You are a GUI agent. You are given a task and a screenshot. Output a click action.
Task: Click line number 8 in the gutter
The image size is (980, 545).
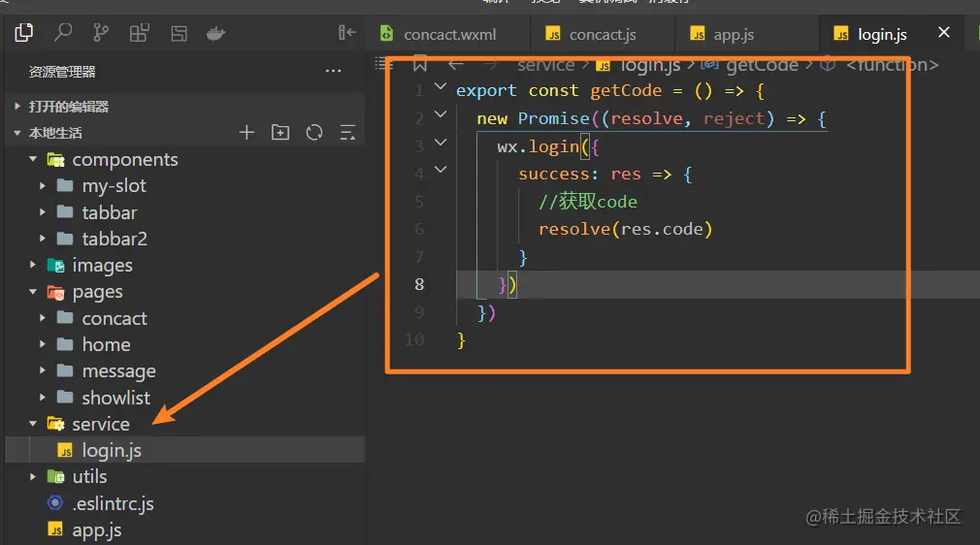419,284
